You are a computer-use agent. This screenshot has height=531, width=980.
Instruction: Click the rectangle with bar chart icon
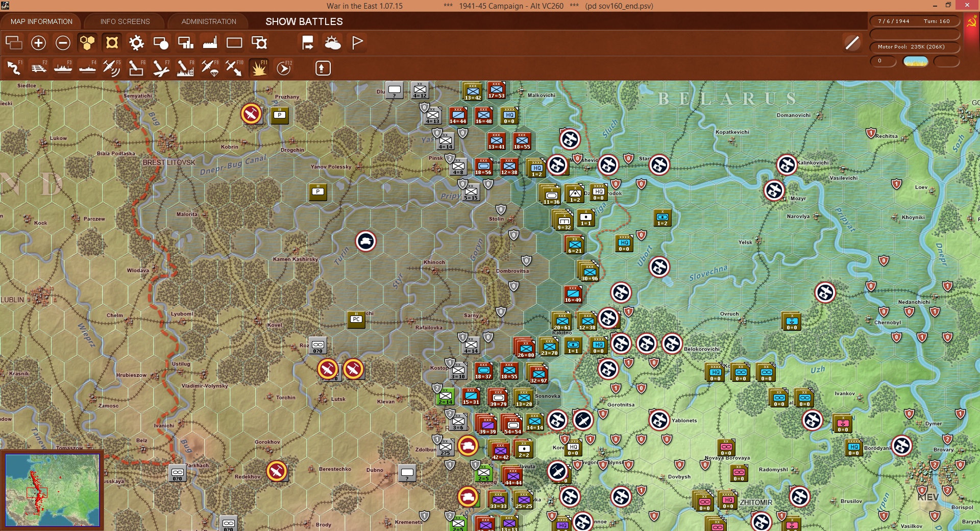coord(185,43)
